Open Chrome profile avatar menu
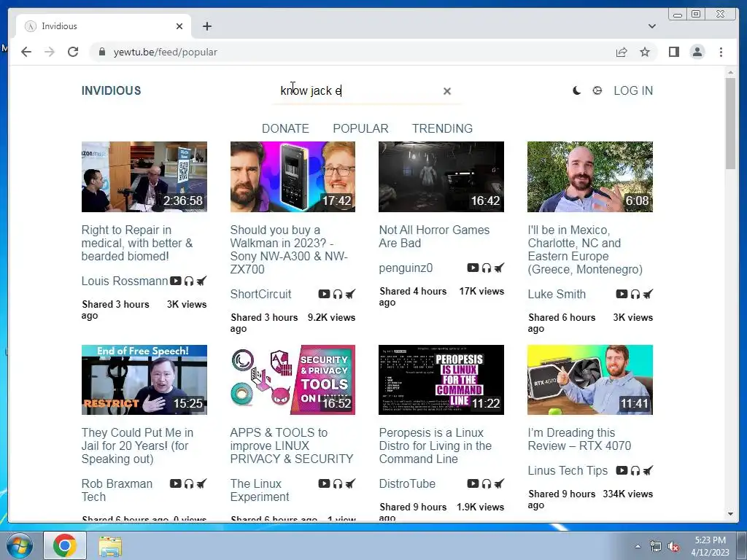The width and height of the screenshot is (747, 560). pyautogui.click(x=697, y=52)
